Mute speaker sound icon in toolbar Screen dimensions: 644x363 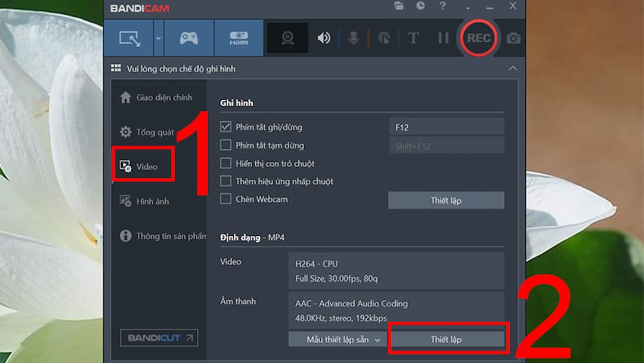tap(324, 38)
